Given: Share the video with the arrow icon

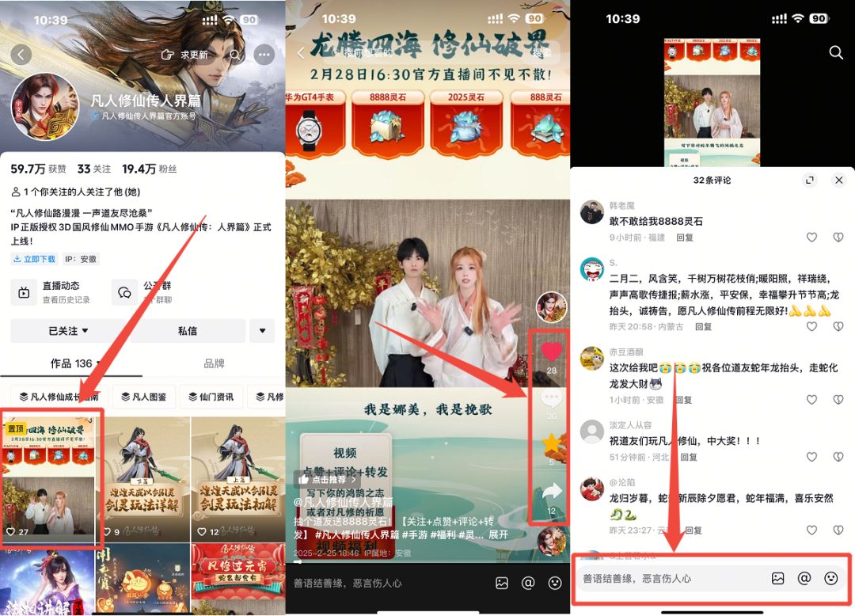Looking at the screenshot, I should coord(551,492).
